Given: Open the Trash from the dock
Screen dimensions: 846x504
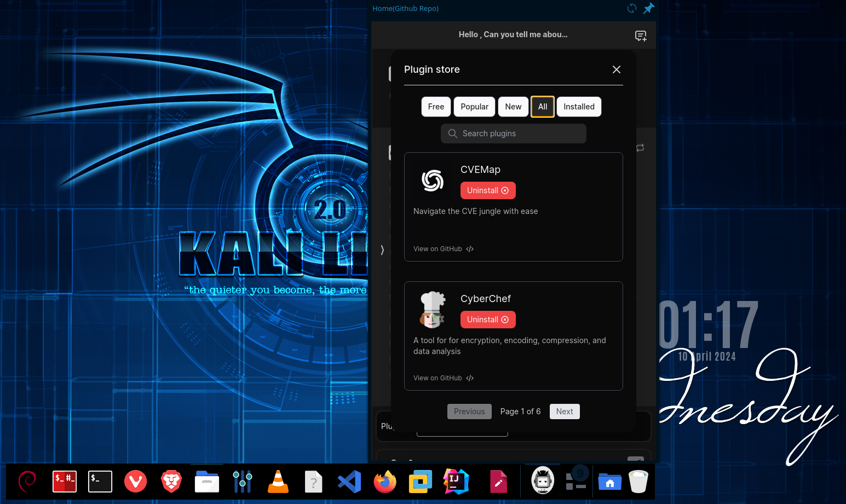Looking at the screenshot, I should [x=638, y=482].
